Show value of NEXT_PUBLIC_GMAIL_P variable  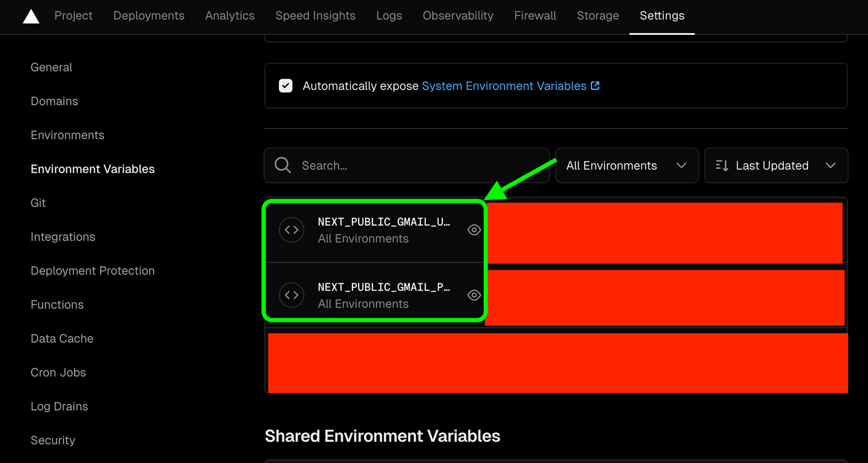coord(474,295)
